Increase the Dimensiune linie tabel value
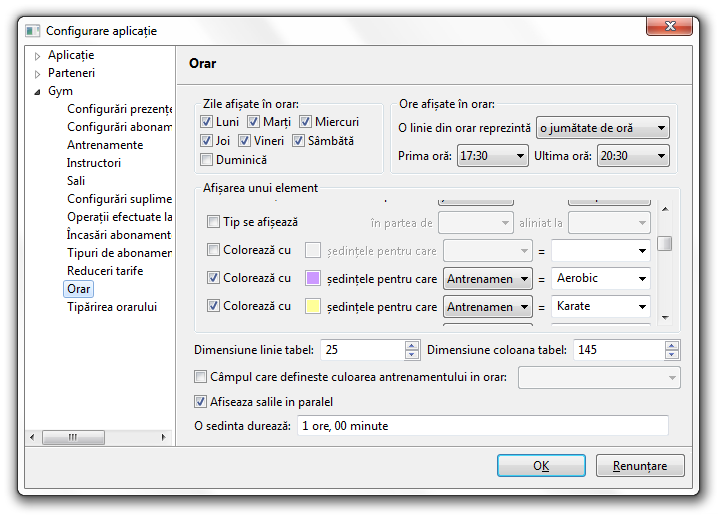Screen dimensions: 720x520 tap(412, 346)
